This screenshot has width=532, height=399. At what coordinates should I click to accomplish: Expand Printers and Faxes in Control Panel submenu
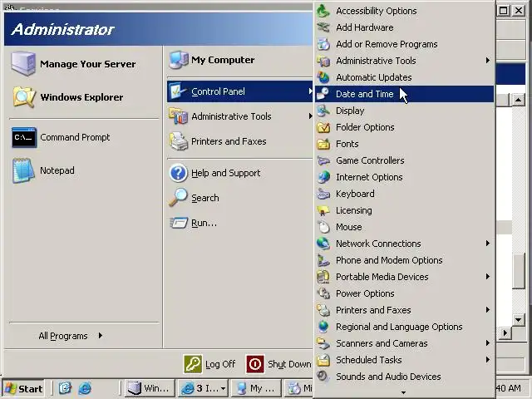click(488, 310)
